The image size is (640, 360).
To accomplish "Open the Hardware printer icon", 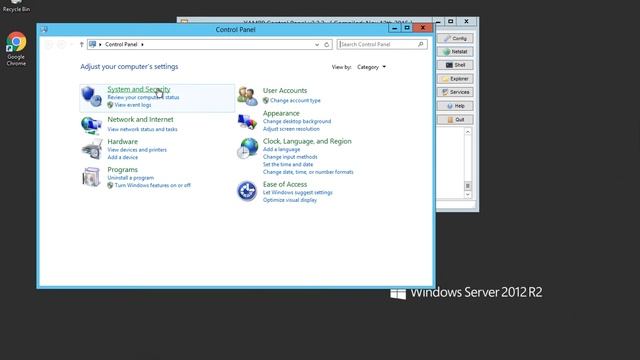I will [x=91, y=149].
